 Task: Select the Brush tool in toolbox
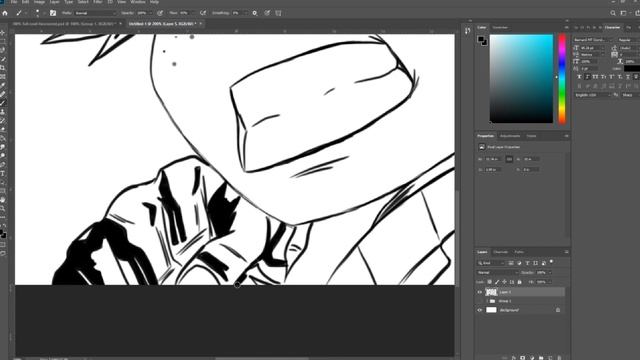click(3, 103)
